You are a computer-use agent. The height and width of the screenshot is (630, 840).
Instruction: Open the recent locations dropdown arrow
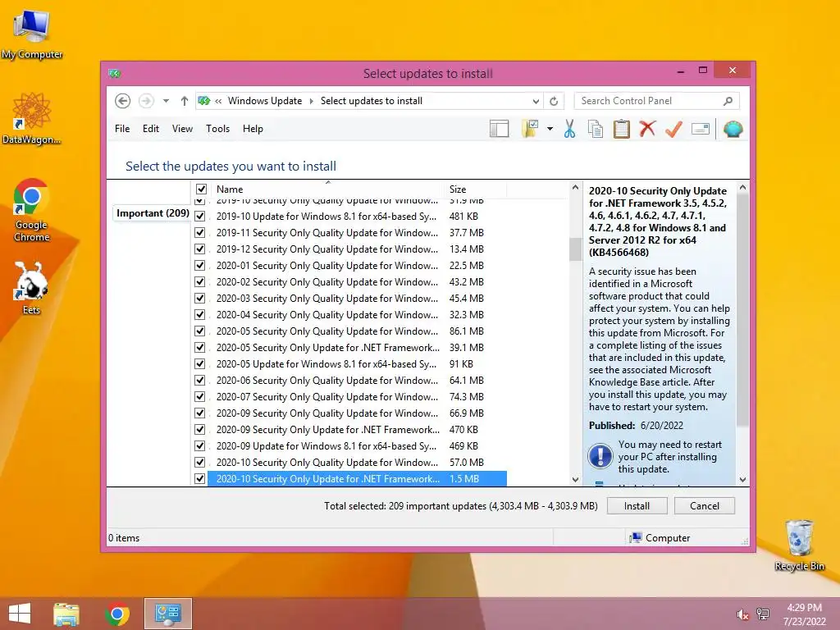tap(166, 101)
